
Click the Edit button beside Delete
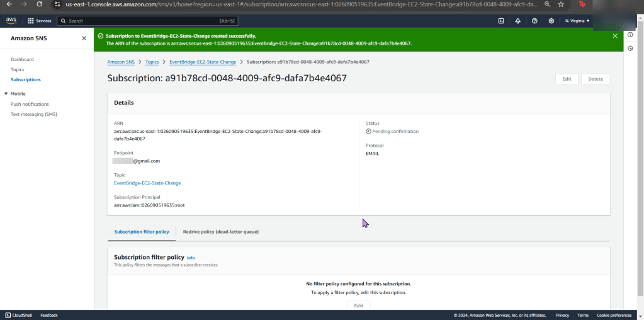pos(567,79)
